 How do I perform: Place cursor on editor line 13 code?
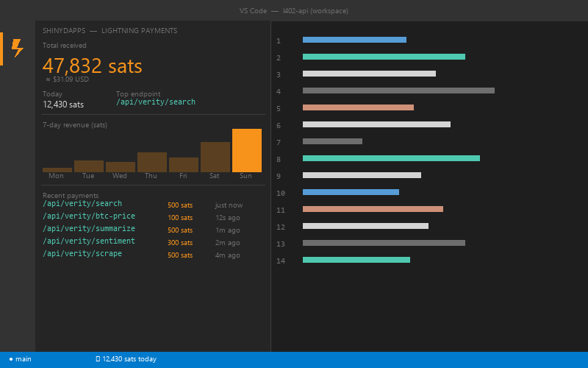[x=384, y=243]
